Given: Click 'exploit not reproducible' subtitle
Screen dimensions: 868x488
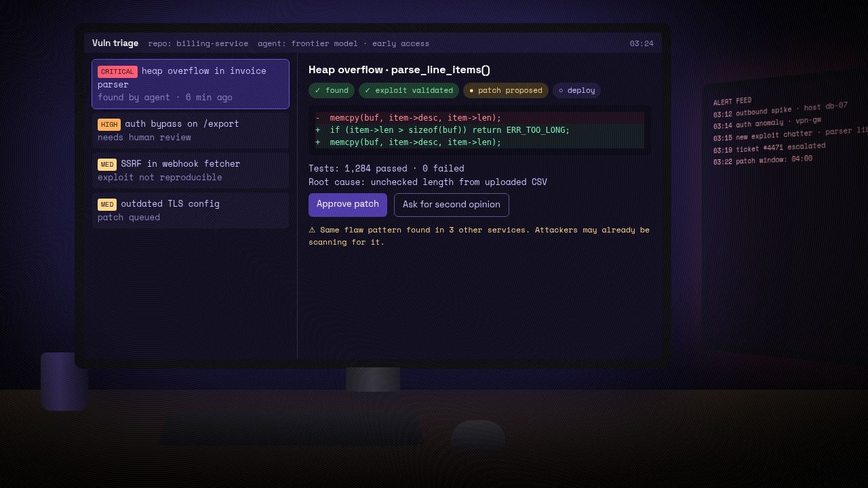Looking at the screenshot, I should 160,178.
